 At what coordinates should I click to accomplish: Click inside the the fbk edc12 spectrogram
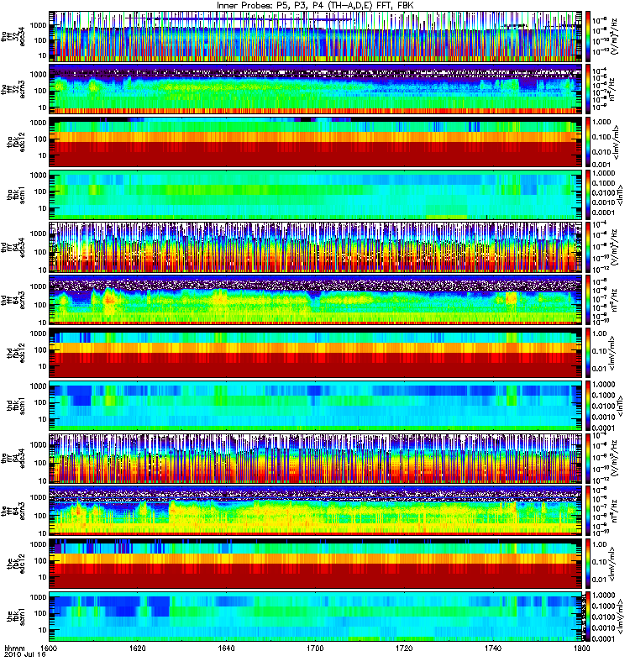pyautogui.click(x=315, y=564)
